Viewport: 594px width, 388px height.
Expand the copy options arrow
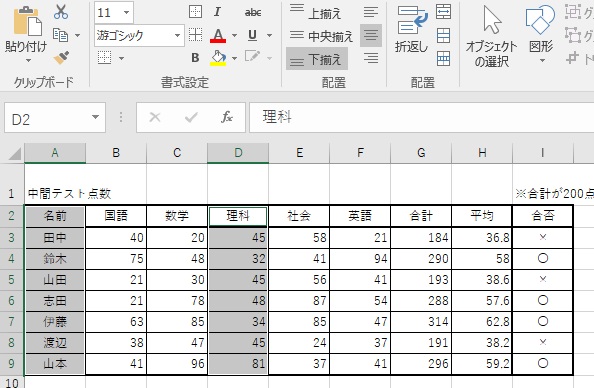point(78,35)
